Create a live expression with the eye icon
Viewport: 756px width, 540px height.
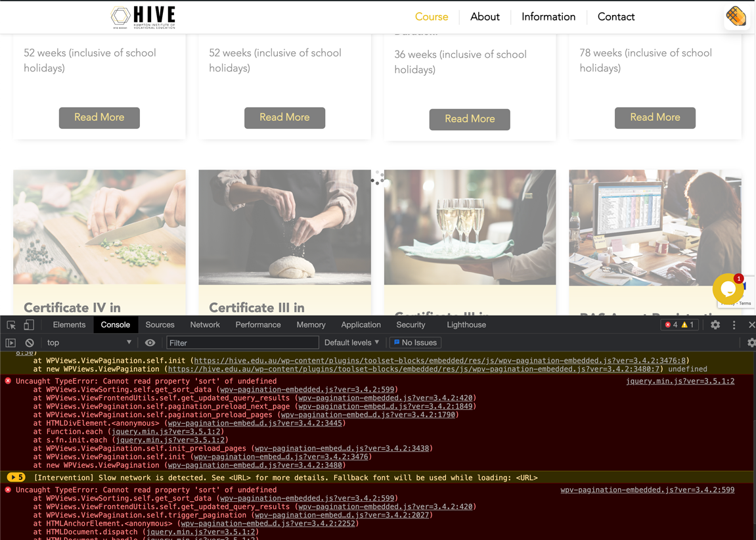[x=150, y=343]
